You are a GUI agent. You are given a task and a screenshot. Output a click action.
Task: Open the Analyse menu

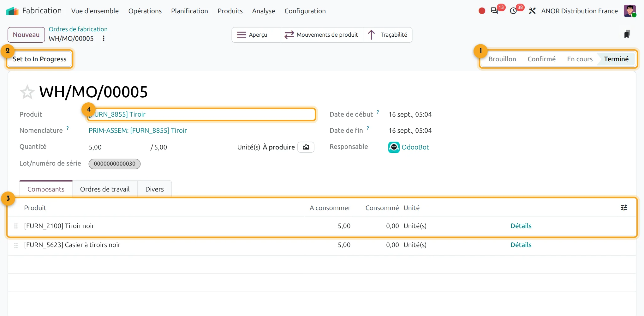[264, 11]
